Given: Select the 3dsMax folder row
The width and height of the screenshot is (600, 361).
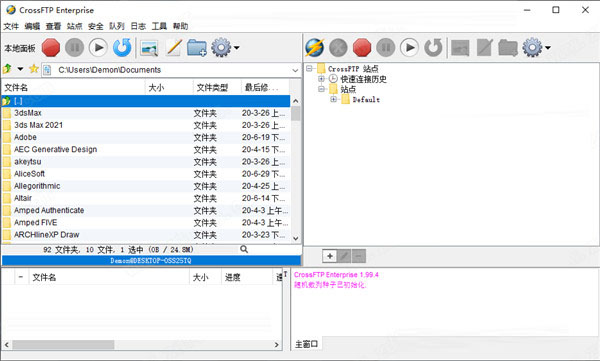Looking at the screenshot, I should [146, 113].
